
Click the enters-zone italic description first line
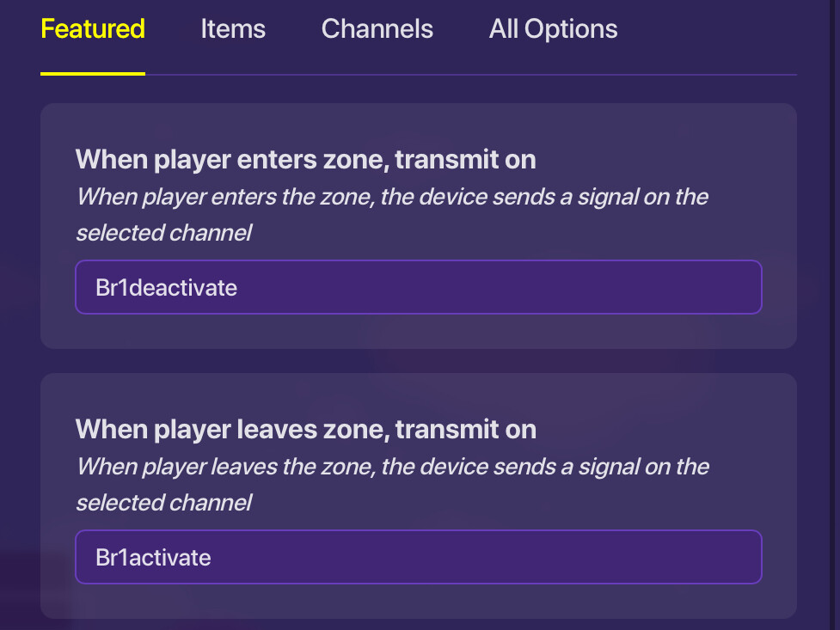(x=392, y=197)
